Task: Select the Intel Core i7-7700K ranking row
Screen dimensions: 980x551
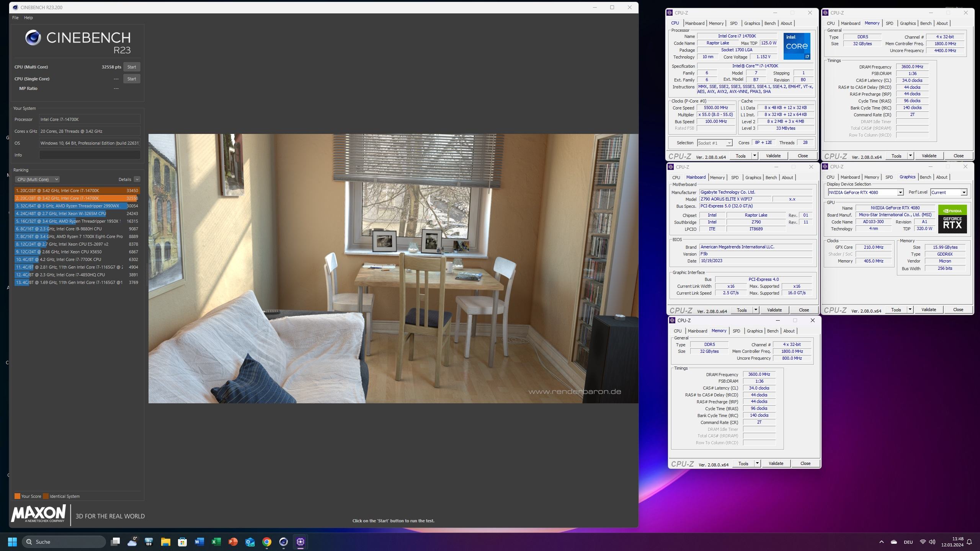Action: 77,259
